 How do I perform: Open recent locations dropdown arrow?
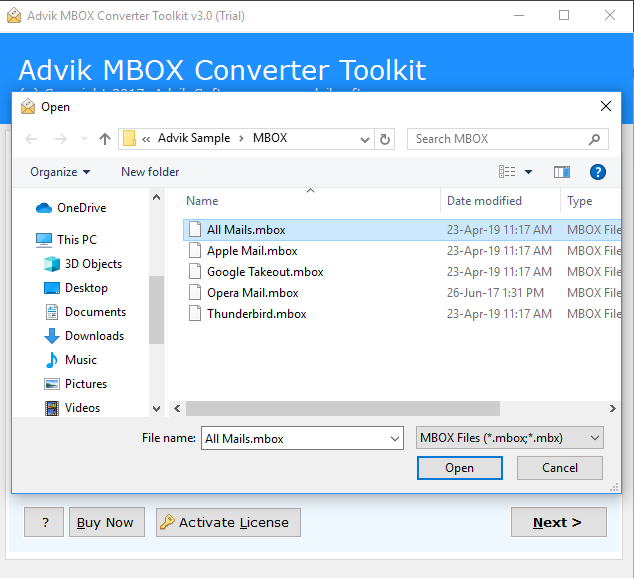[x=84, y=139]
